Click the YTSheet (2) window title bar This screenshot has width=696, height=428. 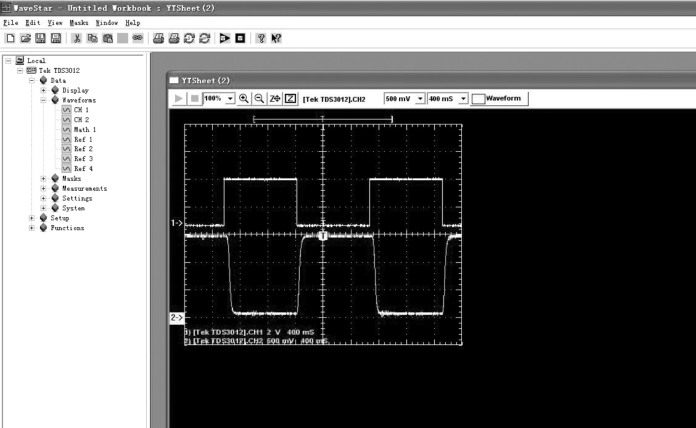[x=431, y=80]
